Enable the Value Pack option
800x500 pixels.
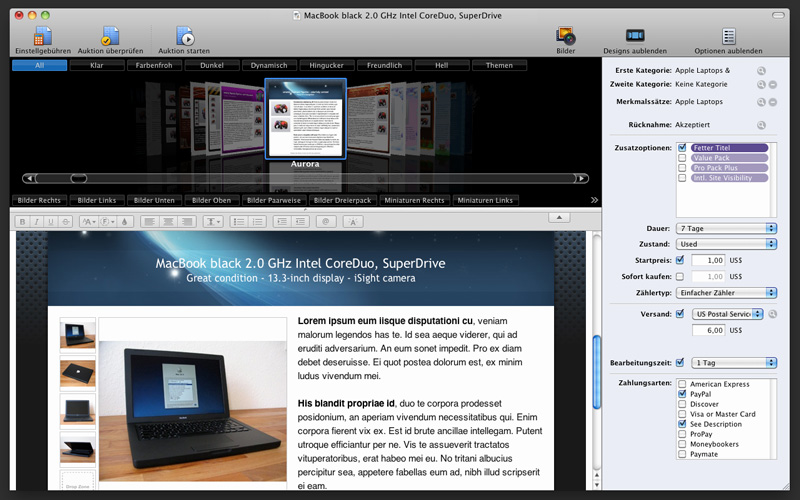point(682,158)
